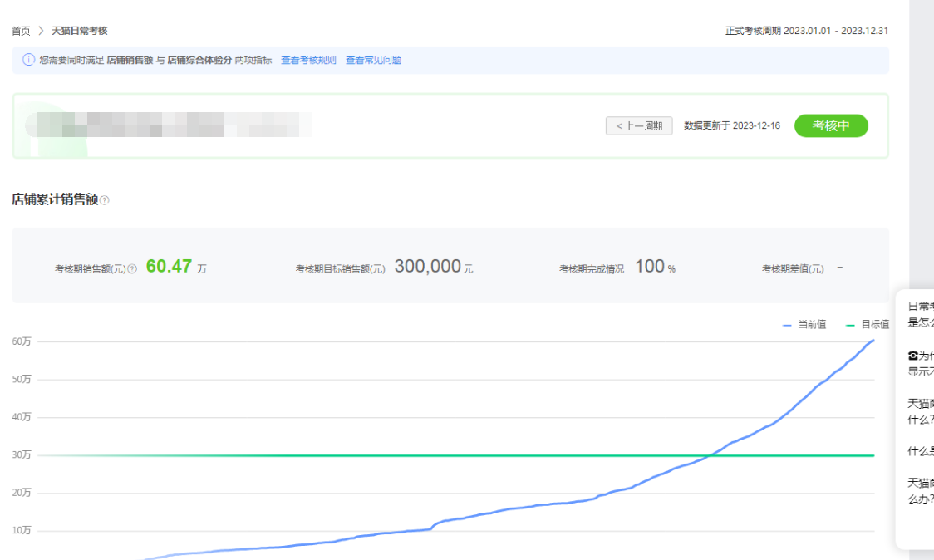Screen dimensions: 934x560
Task: Click the green 60.47 万 sales figure
Action: [x=170, y=267]
